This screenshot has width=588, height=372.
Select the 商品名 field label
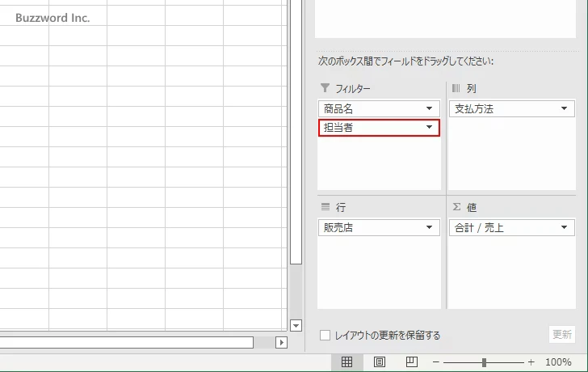click(x=338, y=108)
